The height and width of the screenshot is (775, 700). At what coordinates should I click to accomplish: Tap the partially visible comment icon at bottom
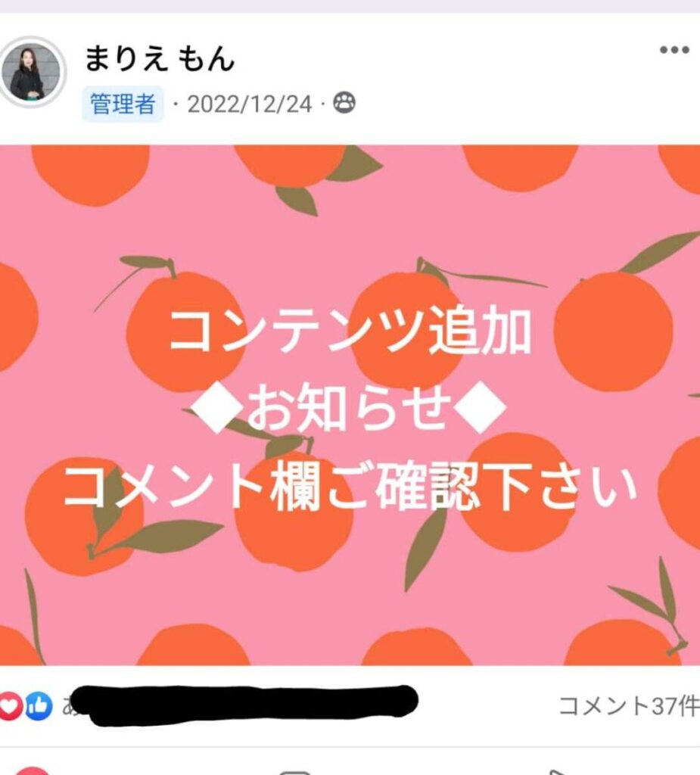point(294,773)
